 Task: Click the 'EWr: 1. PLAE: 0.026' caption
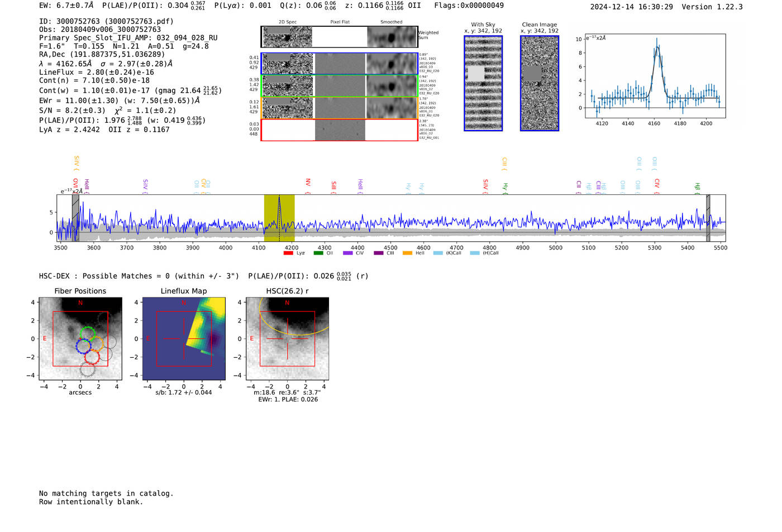pyautogui.click(x=288, y=400)
